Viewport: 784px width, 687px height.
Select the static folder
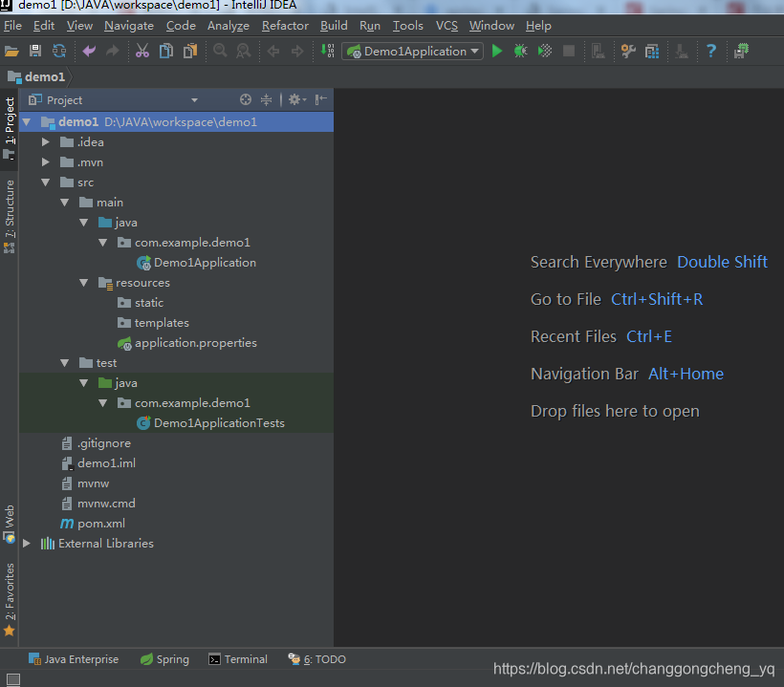click(149, 303)
